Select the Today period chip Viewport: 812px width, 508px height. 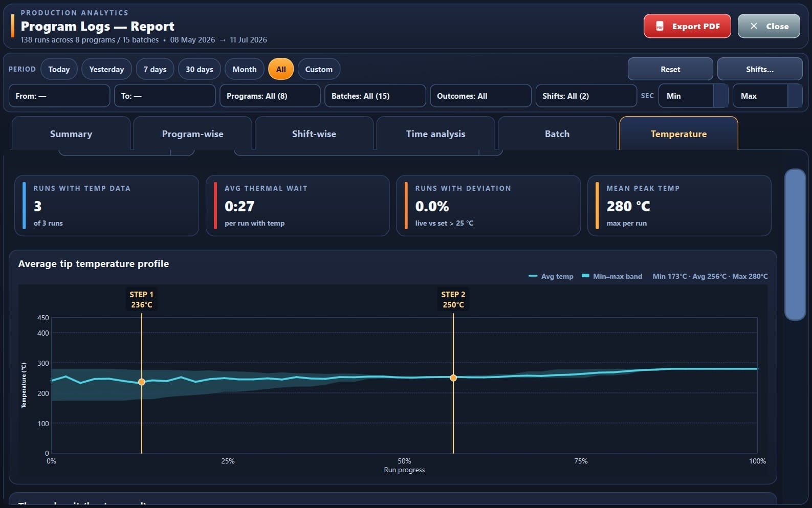click(59, 69)
